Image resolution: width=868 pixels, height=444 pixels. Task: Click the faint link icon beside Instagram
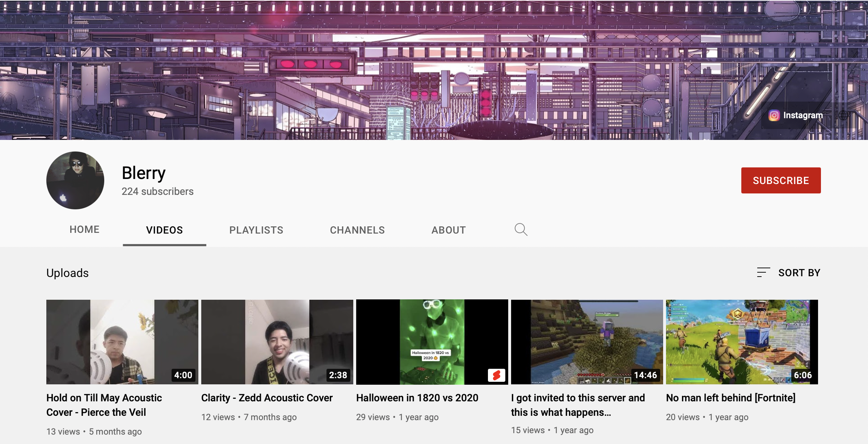(843, 115)
